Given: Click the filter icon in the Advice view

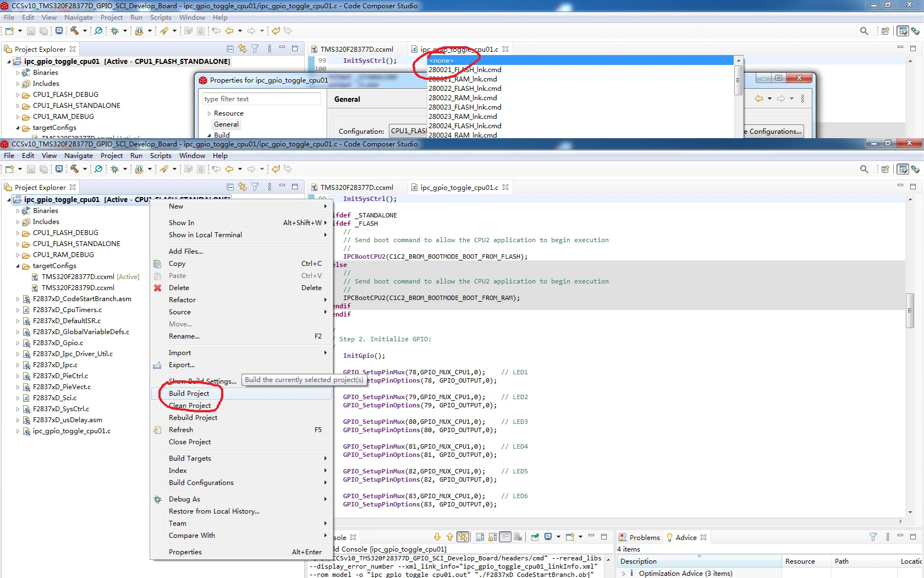Looking at the screenshot, I should 873,537.
